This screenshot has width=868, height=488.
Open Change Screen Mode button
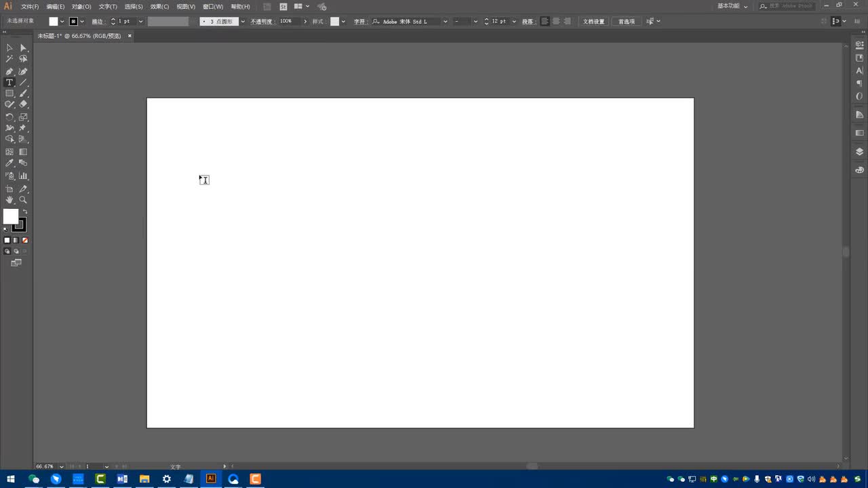tap(16, 263)
